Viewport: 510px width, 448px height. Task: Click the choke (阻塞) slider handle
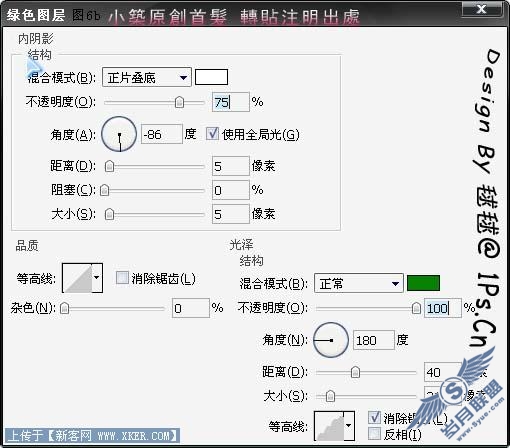(x=105, y=190)
